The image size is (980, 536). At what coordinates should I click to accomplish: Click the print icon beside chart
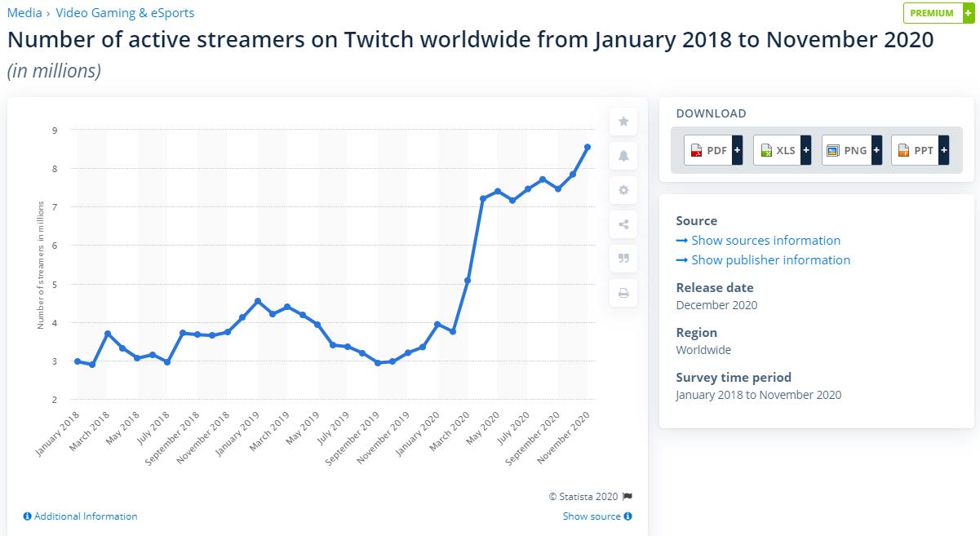[623, 293]
